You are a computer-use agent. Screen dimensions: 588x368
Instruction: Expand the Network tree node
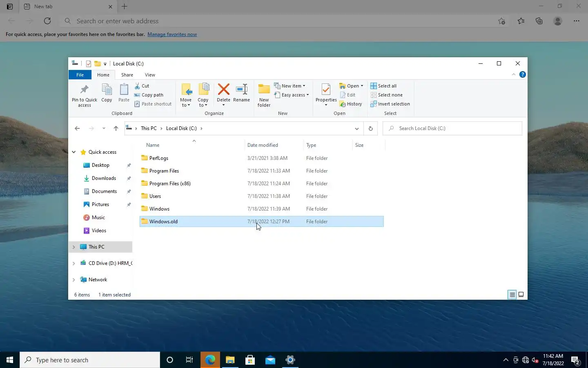74,280
